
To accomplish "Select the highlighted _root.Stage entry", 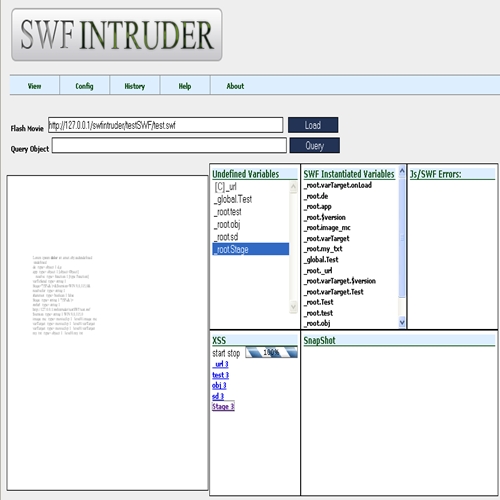I will tap(251, 249).
